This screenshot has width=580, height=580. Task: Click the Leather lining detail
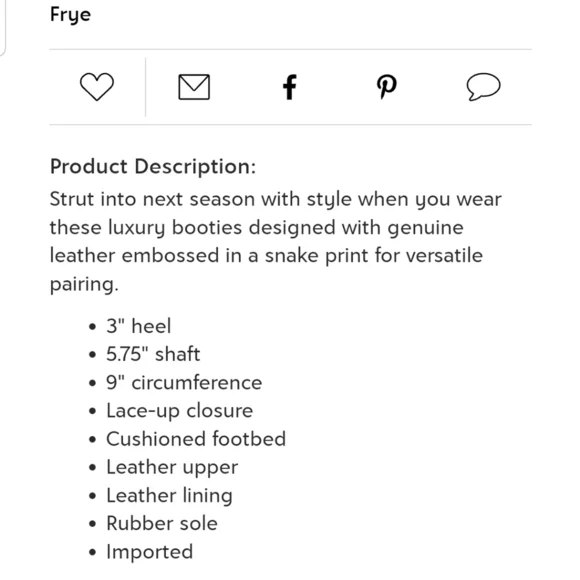coord(169,496)
